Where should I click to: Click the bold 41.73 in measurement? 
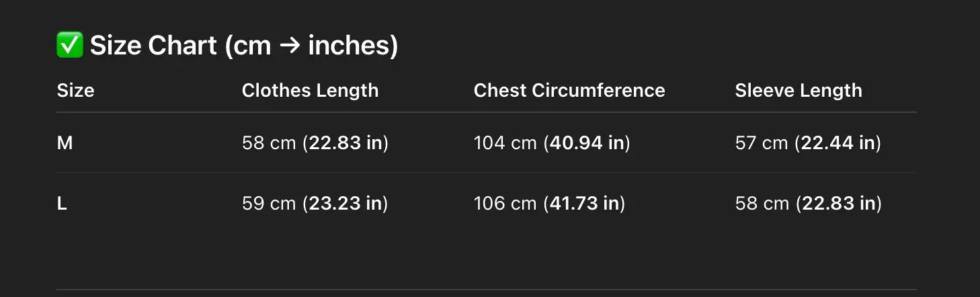585,204
